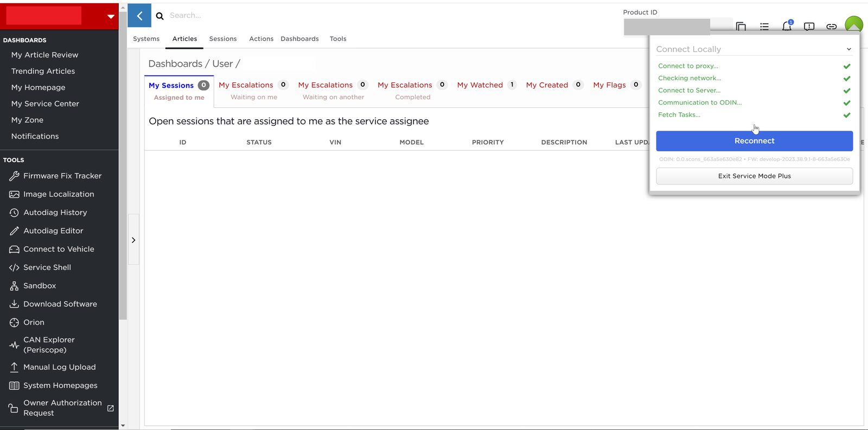
Task: Open the My Flags tab
Action: (x=609, y=85)
